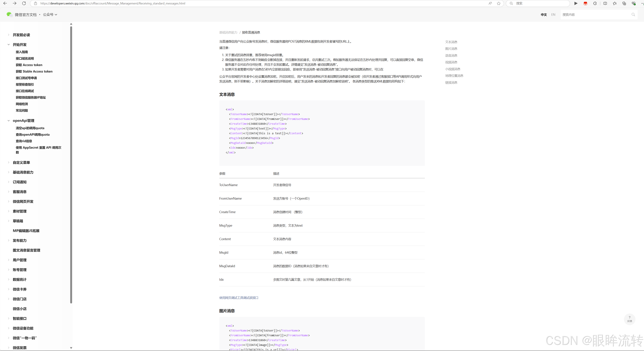
Task: Click the sidebar scroll down arrow
Action: pos(71,348)
